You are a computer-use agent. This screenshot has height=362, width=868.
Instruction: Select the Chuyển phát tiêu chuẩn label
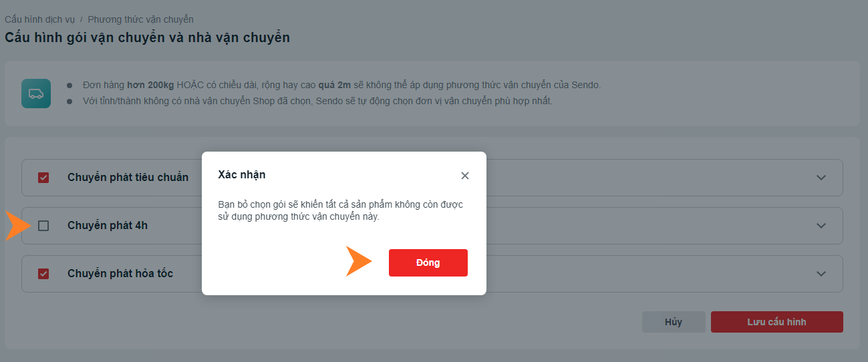point(128,178)
